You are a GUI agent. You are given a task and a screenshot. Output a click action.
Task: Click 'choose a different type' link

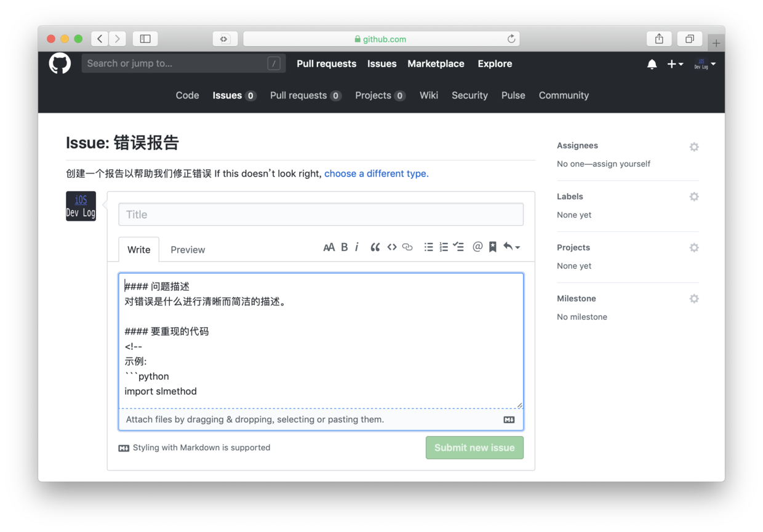click(377, 173)
